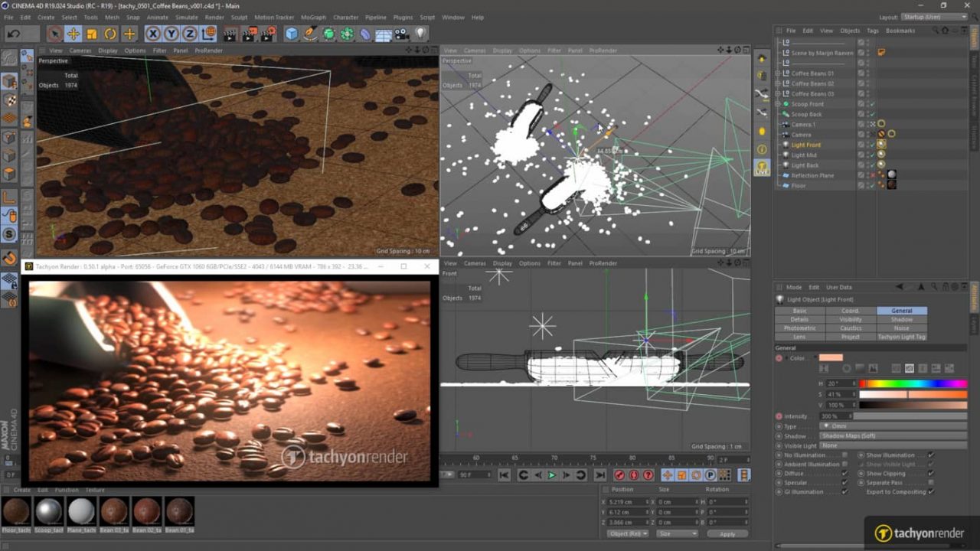This screenshot has width=980, height=551.
Task: Toggle the Separate Pass checkbox
Action: pyautogui.click(x=931, y=483)
